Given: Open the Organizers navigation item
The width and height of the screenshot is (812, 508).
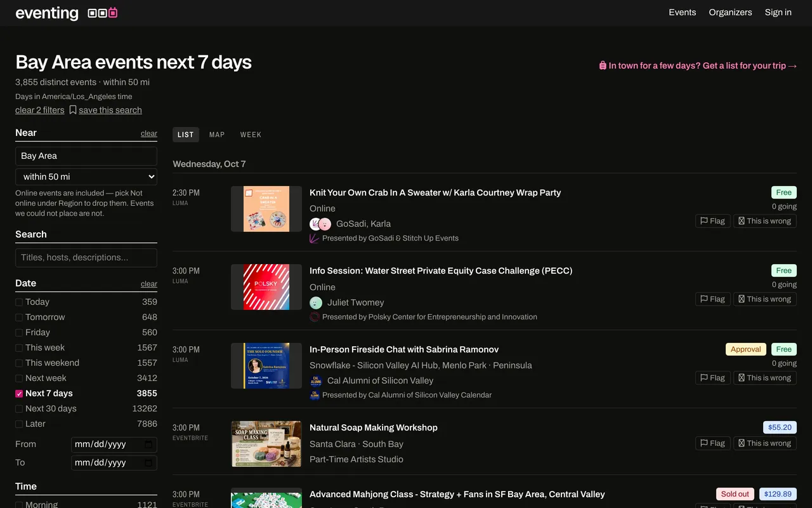Looking at the screenshot, I should point(730,12).
